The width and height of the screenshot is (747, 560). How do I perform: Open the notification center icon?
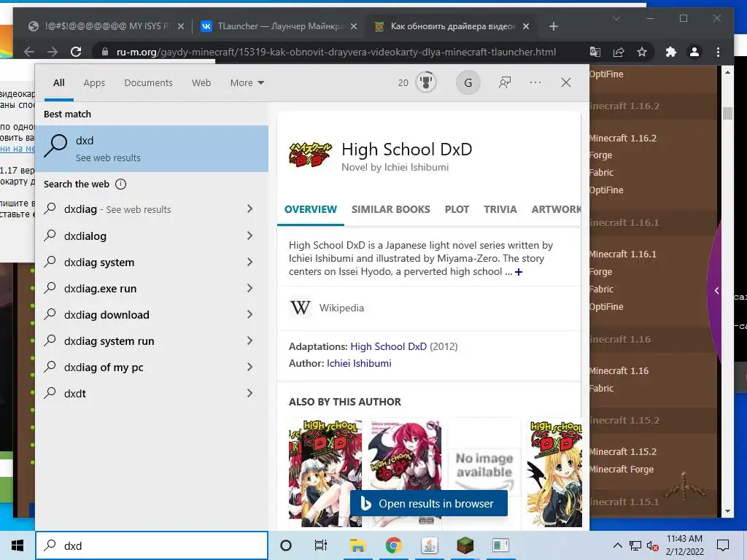[x=723, y=545]
